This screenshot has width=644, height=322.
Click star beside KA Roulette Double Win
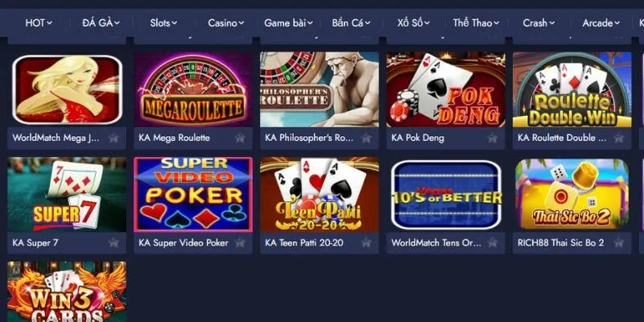[618, 138]
